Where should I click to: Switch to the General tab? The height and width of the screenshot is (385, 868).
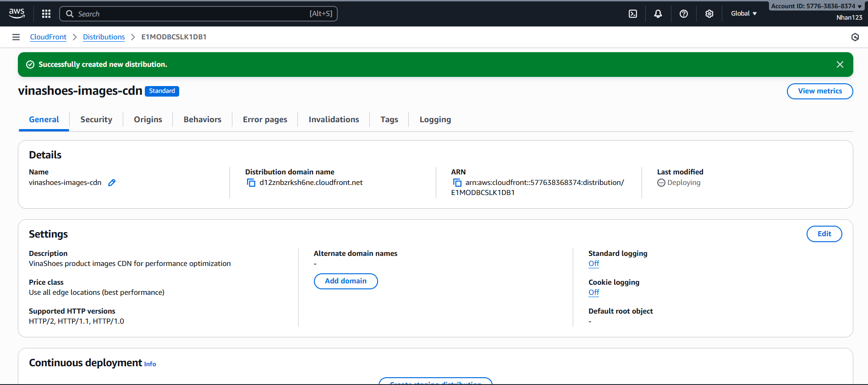point(44,119)
